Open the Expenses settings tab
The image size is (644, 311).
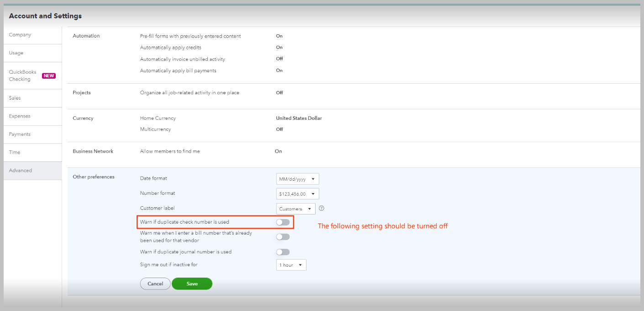coord(32,116)
